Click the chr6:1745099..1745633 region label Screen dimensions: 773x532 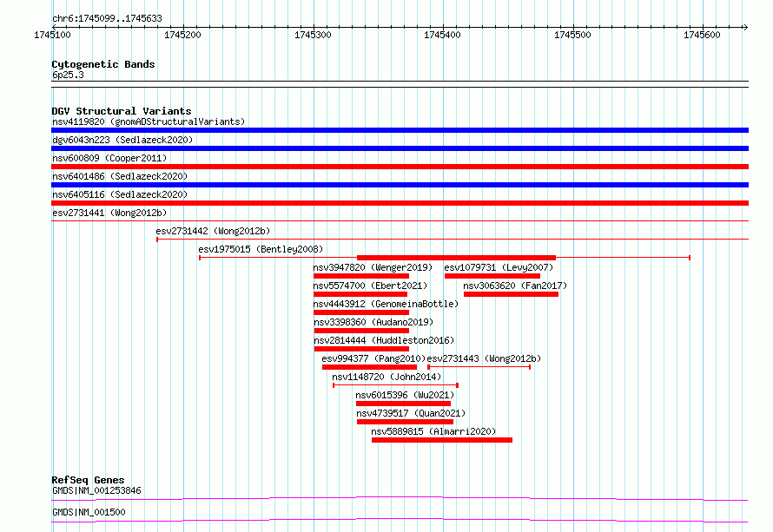107,18
